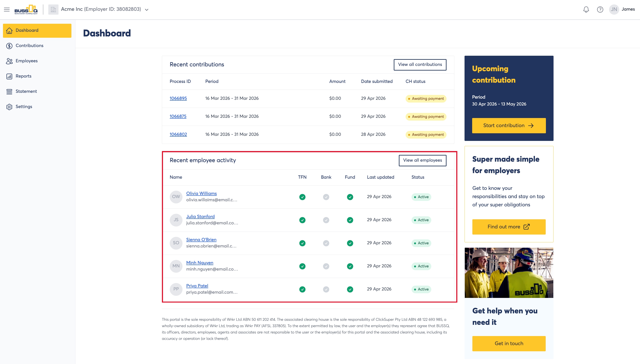Click Olivia Williams Fund green check
This screenshot has height=364, width=640.
tap(350, 197)
